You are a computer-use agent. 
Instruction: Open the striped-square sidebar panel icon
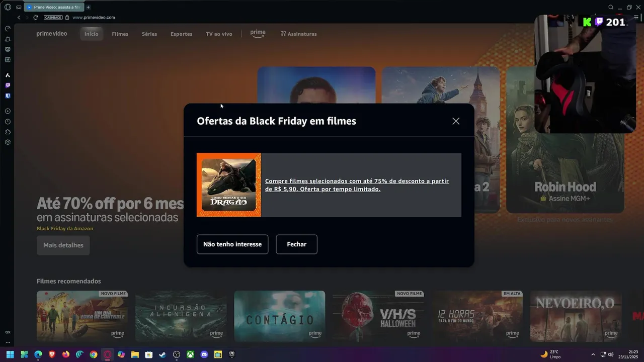(8, 49)
